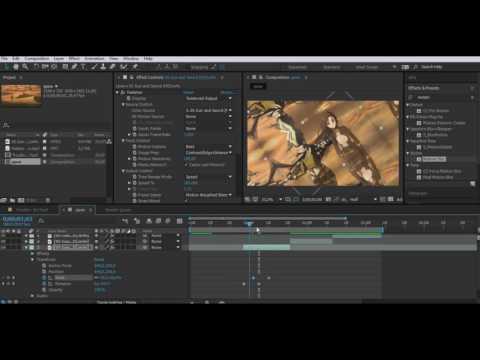Switch to the Small Screen workspace
The width and height of the screenshot is (480, 360).
(367, 67)
